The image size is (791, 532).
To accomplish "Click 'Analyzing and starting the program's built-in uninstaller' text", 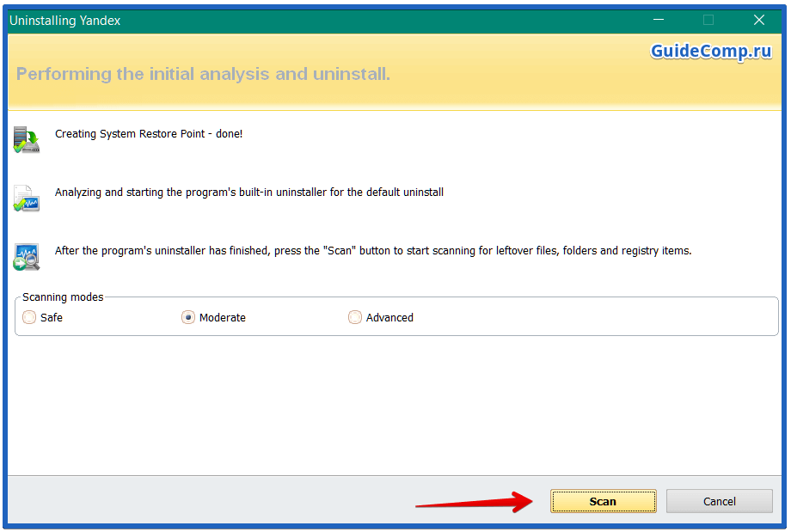I will click(x=249, y=193).
